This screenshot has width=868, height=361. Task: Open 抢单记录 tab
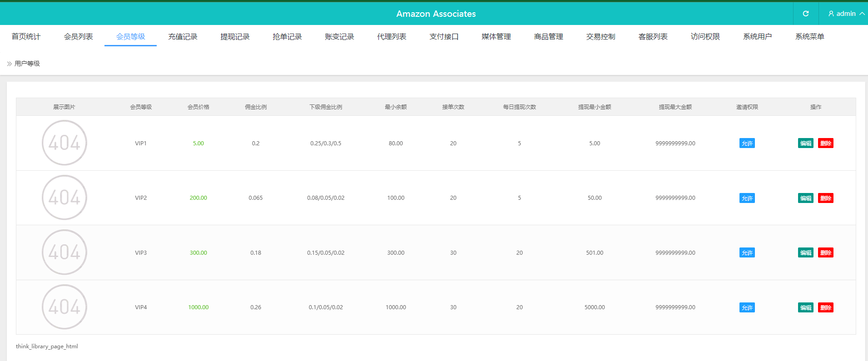(x=287, y=36)
